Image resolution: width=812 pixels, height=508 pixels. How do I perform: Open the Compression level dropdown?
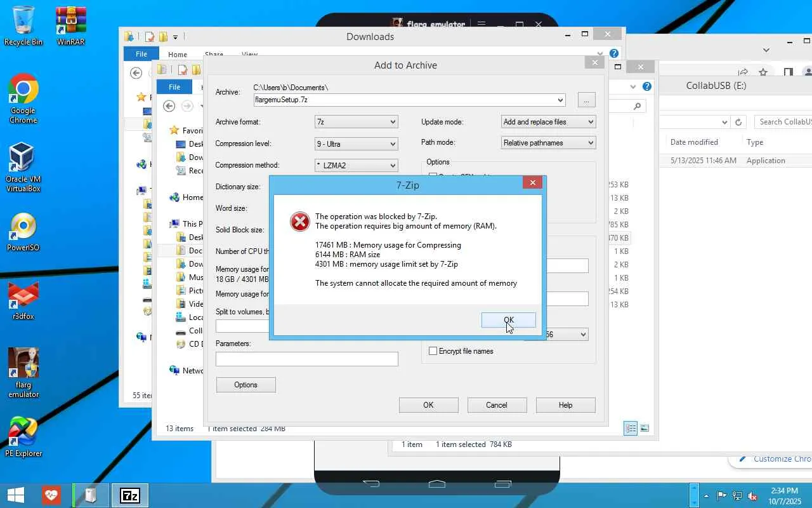point(357,144)
